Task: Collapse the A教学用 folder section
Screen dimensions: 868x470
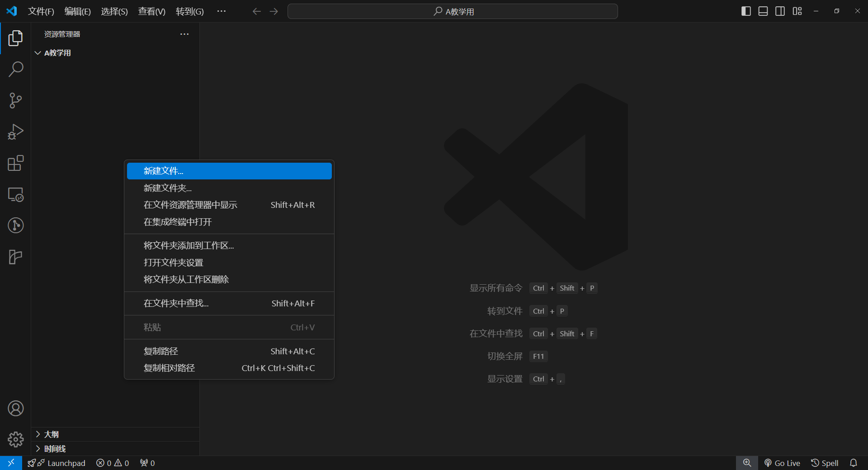Action: [x=115, y=53]
